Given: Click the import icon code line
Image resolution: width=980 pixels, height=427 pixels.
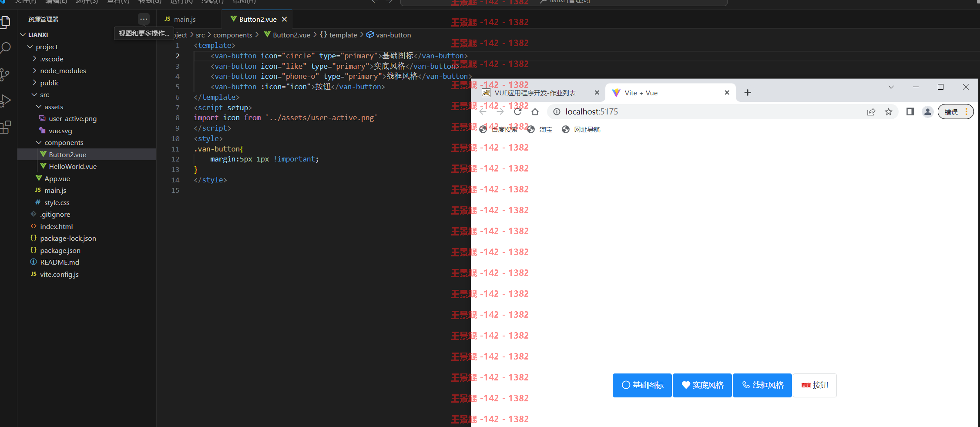Looking at the screenshot, I should tap(285, 118).
